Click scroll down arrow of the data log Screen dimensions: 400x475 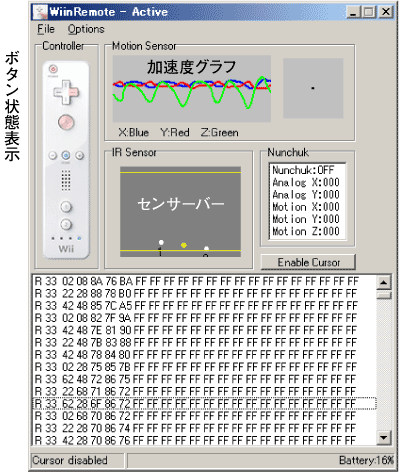[x=384, y=437]
